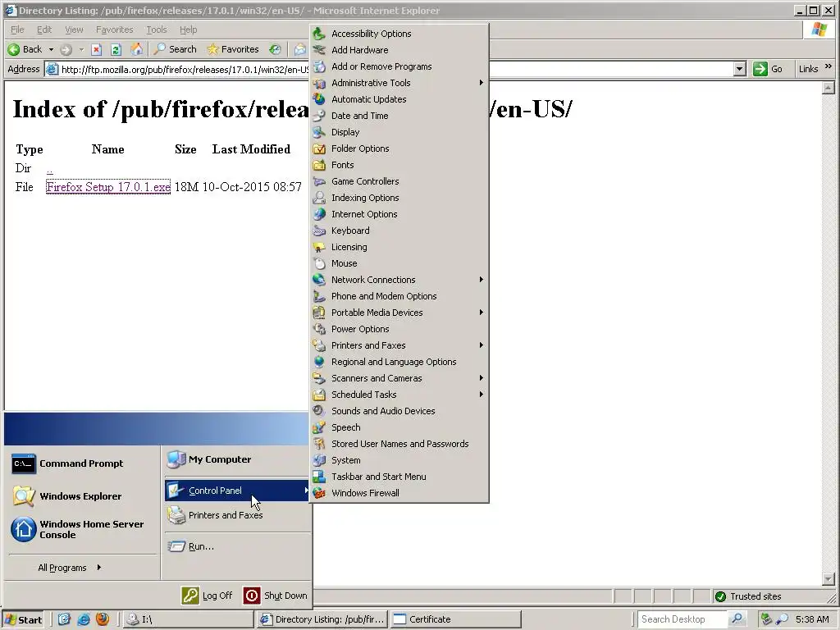840x630 pixels.
Task: Click the Home icon in IE toolbar
Action: pos(137,49)
